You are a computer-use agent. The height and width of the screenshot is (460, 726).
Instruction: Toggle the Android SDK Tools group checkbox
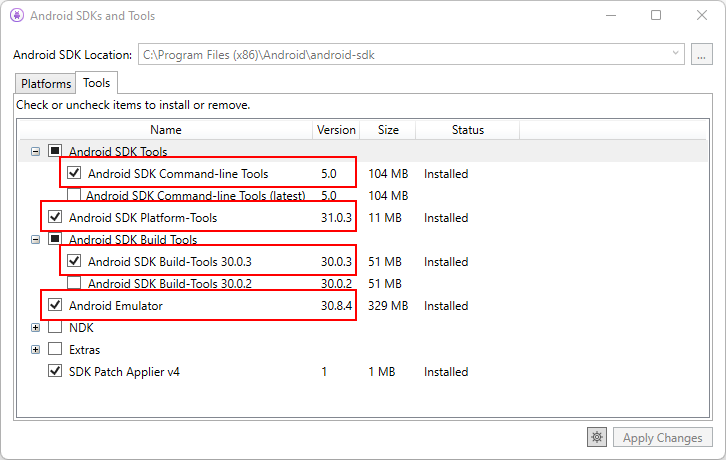(55, 151)
